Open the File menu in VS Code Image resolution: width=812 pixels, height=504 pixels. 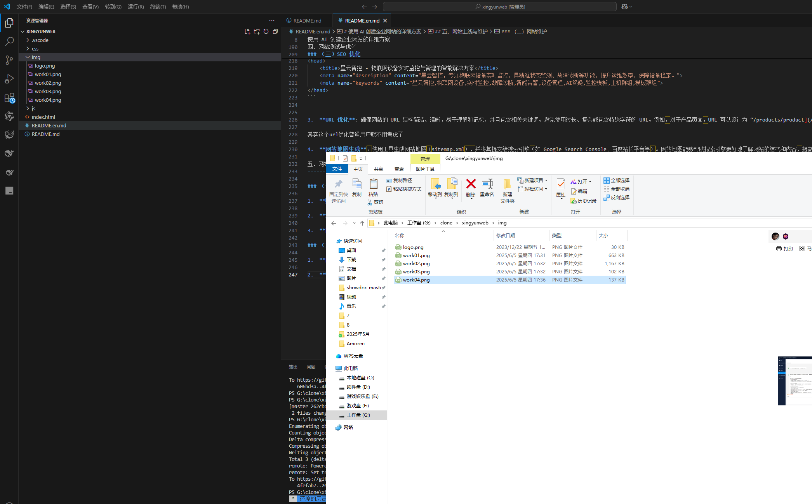(24, 7)
